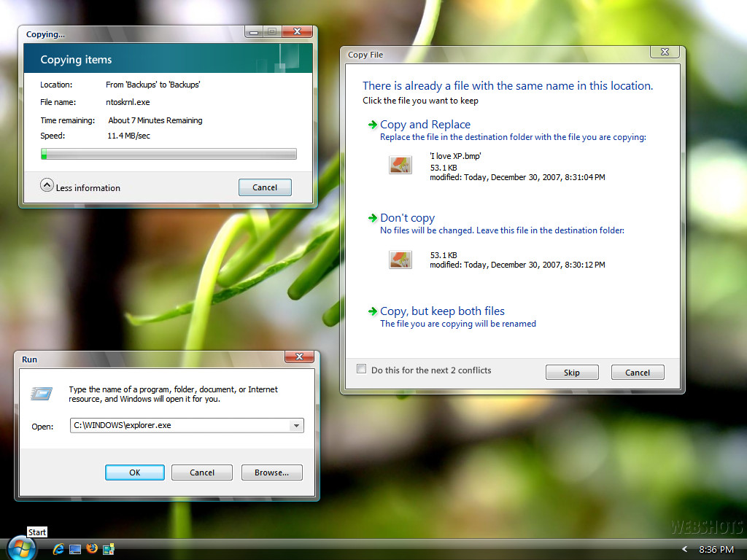Click the green arrow beside Copy and Replace

click(x=371, y=125)
